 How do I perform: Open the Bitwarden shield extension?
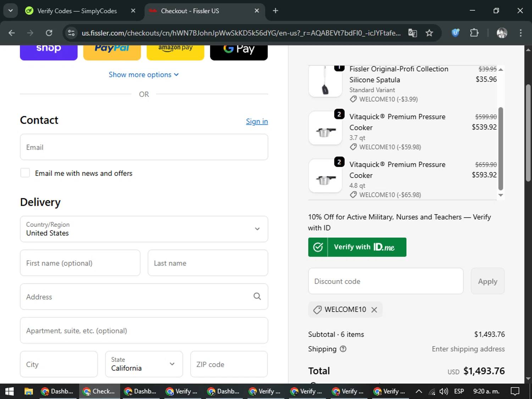(x=455, y=33)
